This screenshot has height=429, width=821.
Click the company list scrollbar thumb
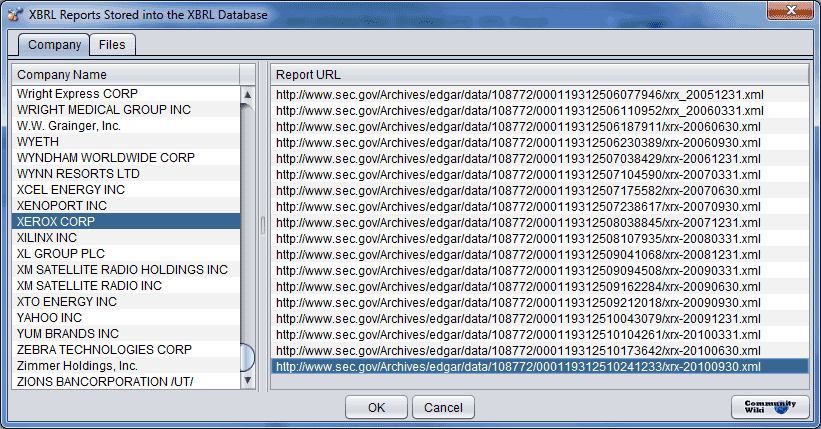pyautogui.click(x=248, y=358)
